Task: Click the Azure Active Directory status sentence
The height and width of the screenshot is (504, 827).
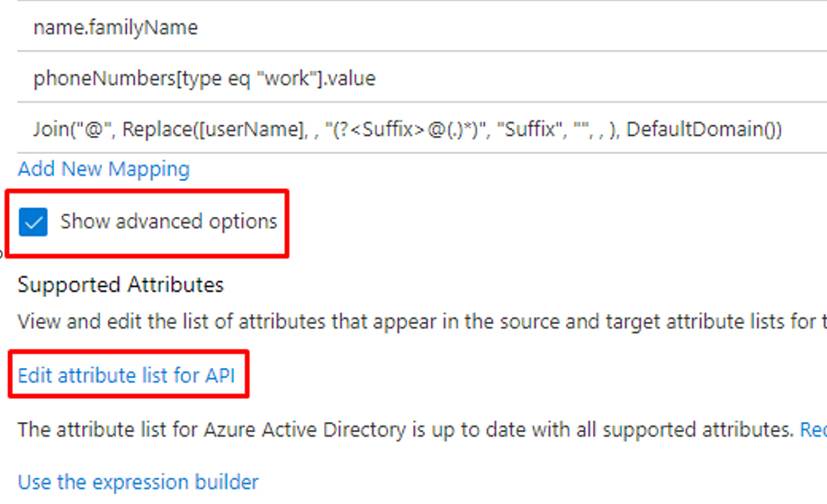Action: click(406, 429)
